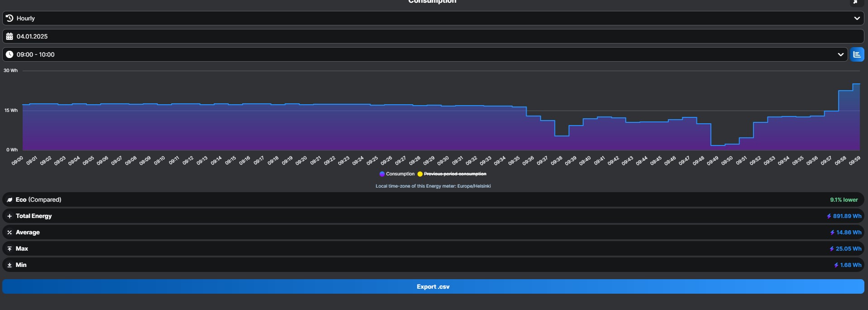This screenshot has width=868, height=310.
Task: Click the 25.05 Wh Max value
Action: tap(848, 249)
